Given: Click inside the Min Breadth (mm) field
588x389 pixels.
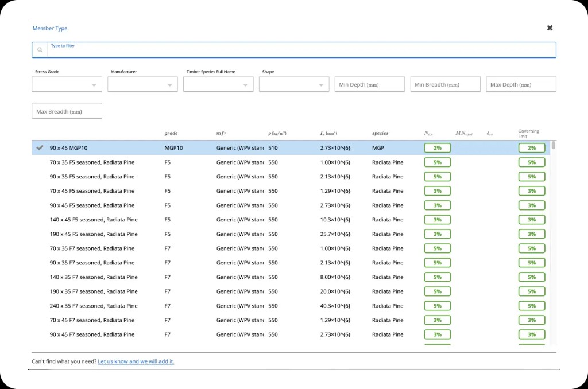Looking at the screenshot, I should (x=445, y=84).
